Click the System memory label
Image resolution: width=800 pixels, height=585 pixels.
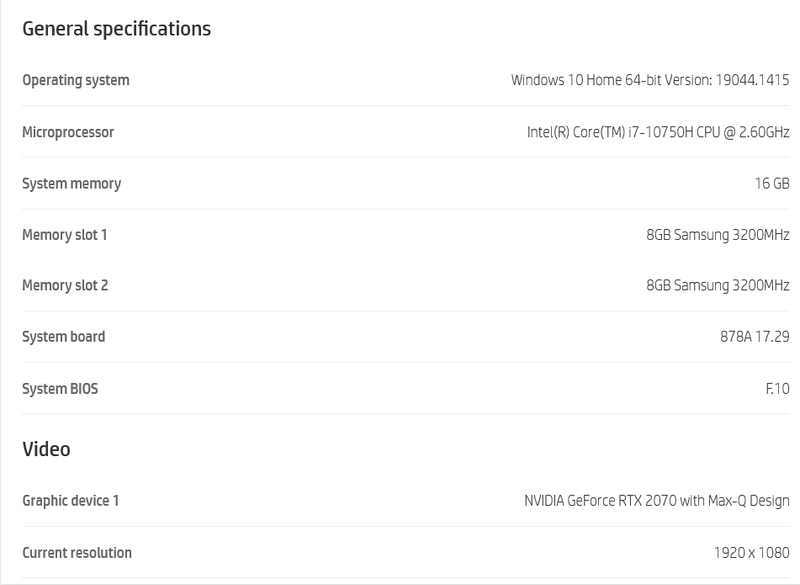pyautogui.click(x=72, y=184)
